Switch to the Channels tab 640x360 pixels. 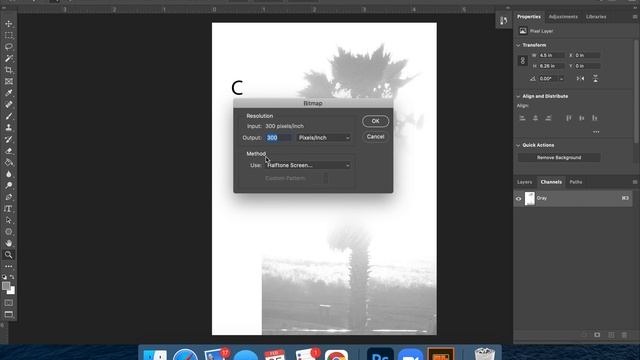point(551,182)
